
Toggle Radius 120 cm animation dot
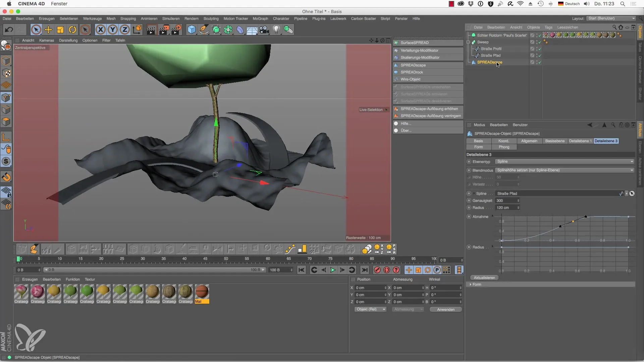click(x=469, y=207)
